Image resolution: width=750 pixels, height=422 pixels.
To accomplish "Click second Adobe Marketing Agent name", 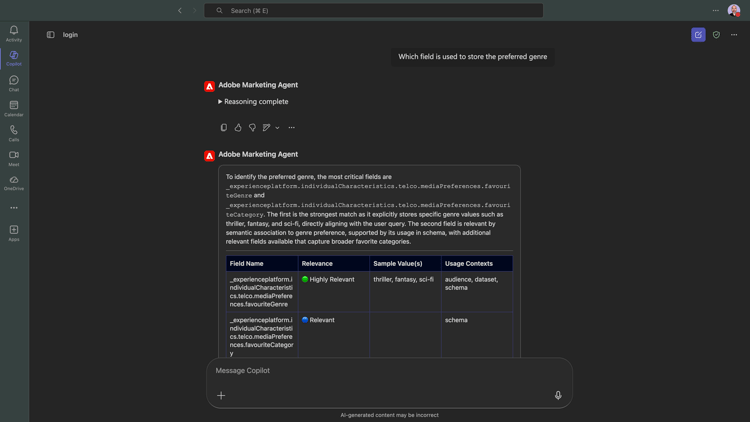I will click(258, 154).
